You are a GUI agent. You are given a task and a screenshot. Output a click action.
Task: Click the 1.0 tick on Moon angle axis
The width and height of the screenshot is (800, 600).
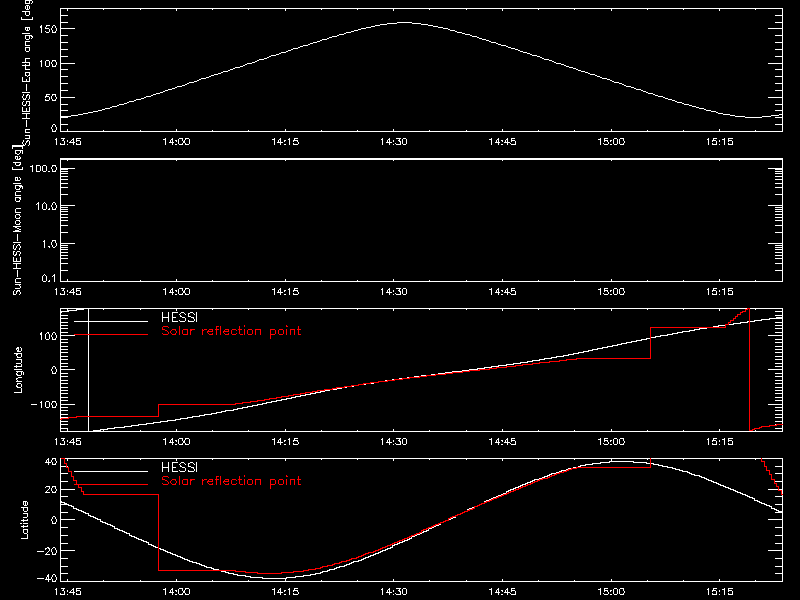coord(49,244)
